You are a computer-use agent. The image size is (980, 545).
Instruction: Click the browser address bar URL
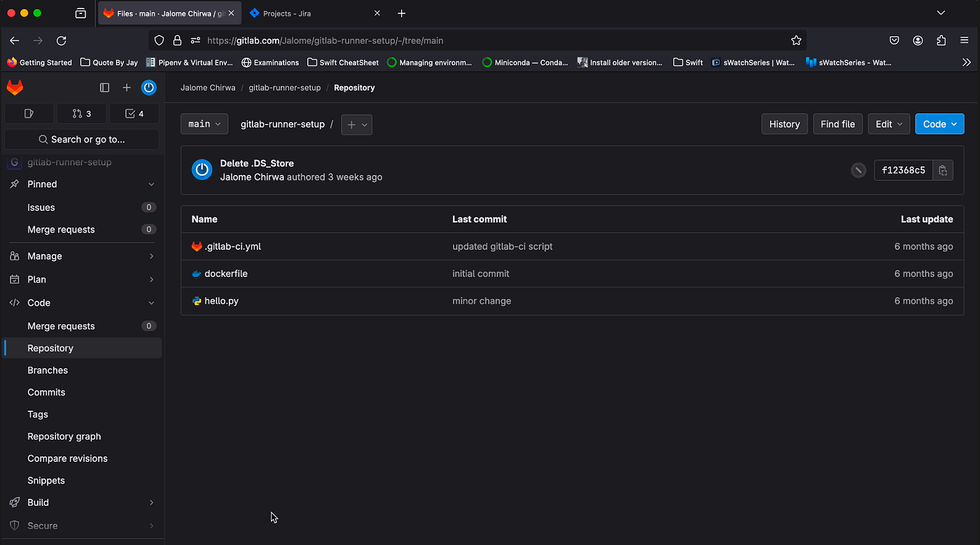pyautogui.click(x=325, y=41)
